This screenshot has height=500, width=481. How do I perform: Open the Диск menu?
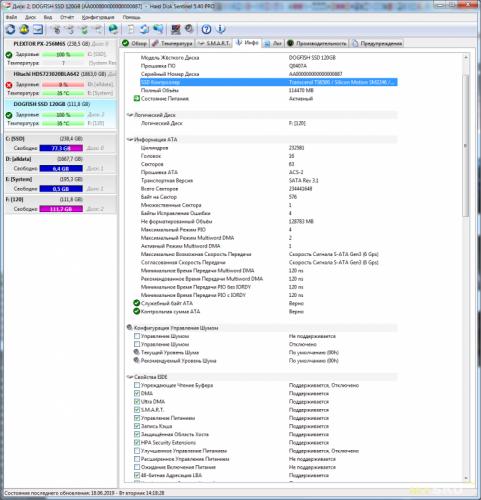pos(30,17)
